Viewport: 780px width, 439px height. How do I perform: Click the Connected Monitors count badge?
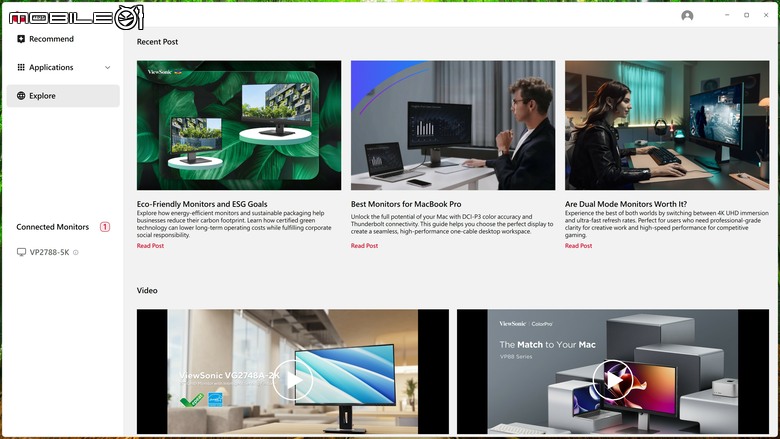pos(105,227)
